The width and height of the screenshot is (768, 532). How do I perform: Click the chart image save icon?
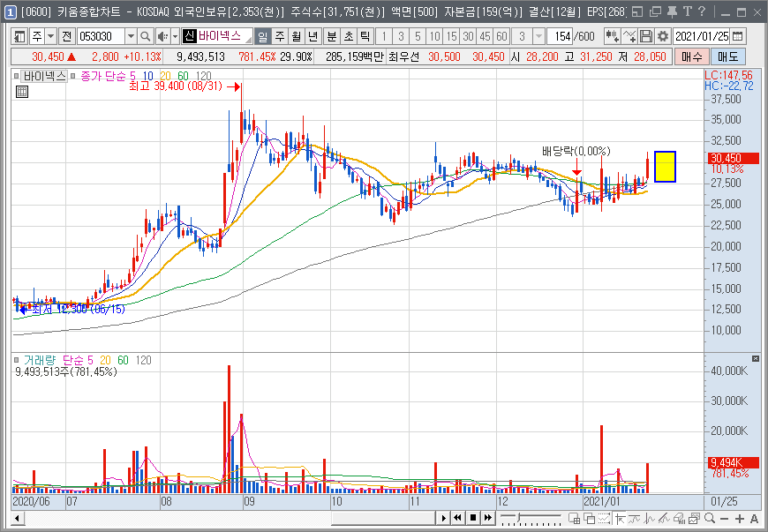694,518
